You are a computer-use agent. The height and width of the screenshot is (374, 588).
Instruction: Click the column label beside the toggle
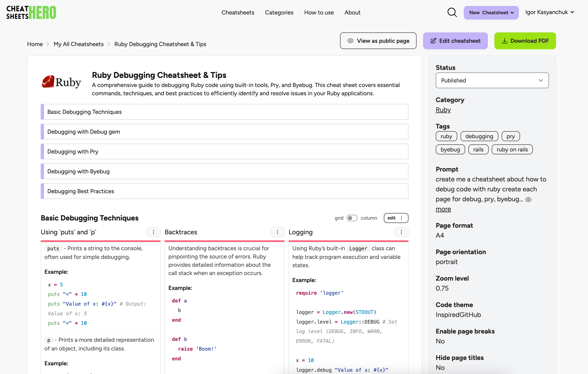point(369,218)
